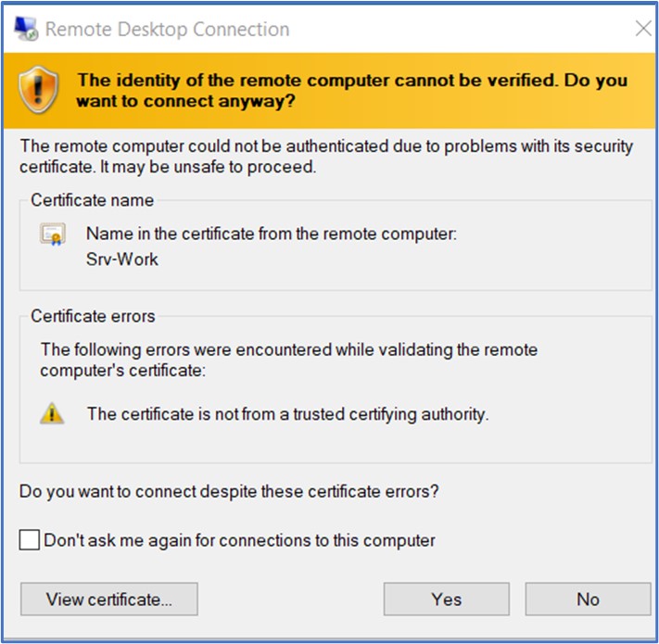
Task: Click the "could not be authenticated" description text
Action: click(x=326, y=157)
